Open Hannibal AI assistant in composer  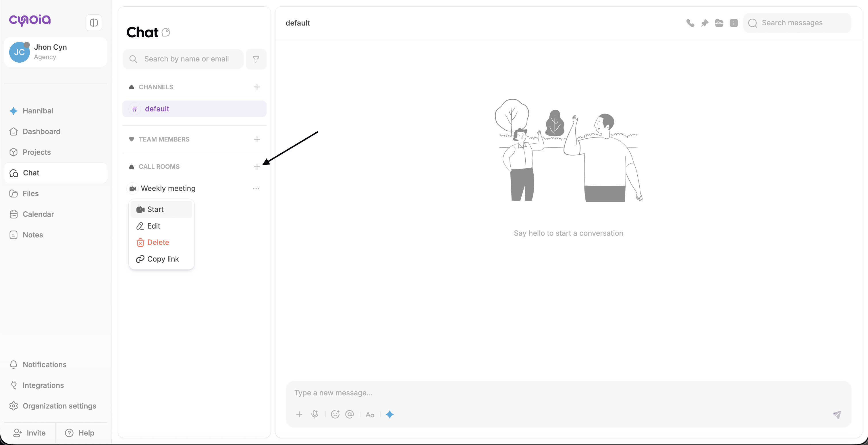point(390,414)
